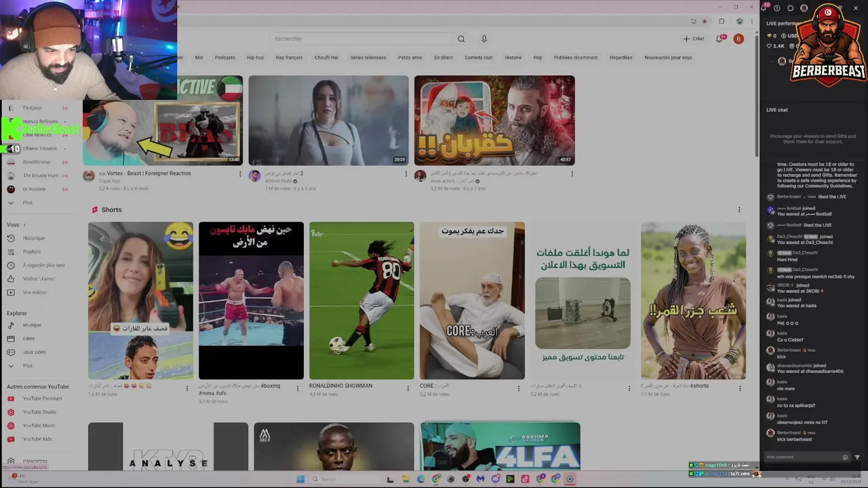This screenshot has width=868, height=488.
Task: Open options menu for Vortex Beast video
Action: point(240,174)
